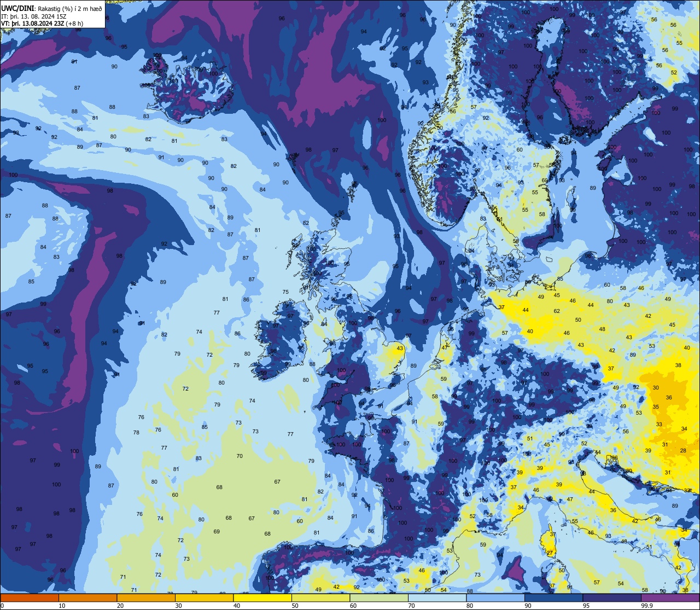Click the humidity value '75' west of Scotland

coord(285,292)
